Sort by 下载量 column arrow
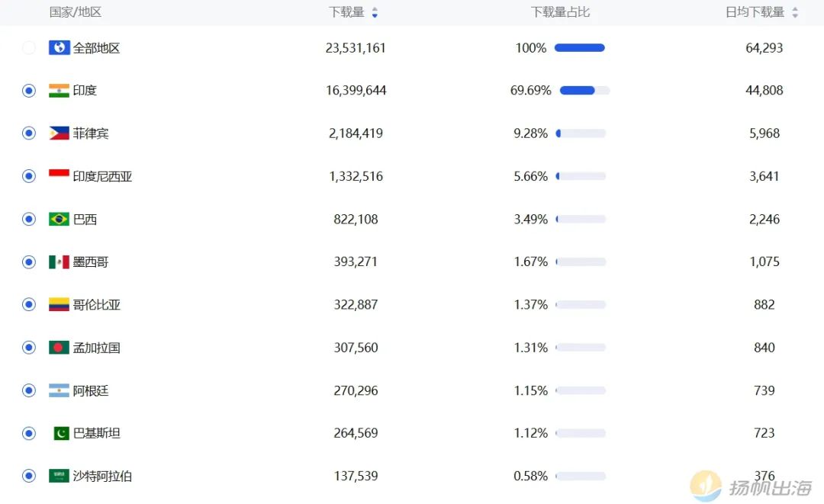 (x=375, y=13)
